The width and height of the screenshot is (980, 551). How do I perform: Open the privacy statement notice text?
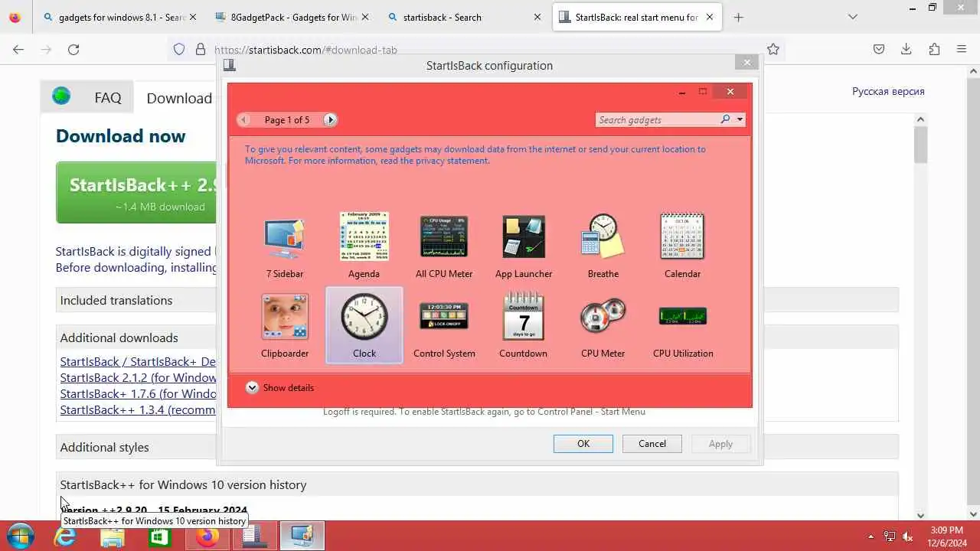475,155
